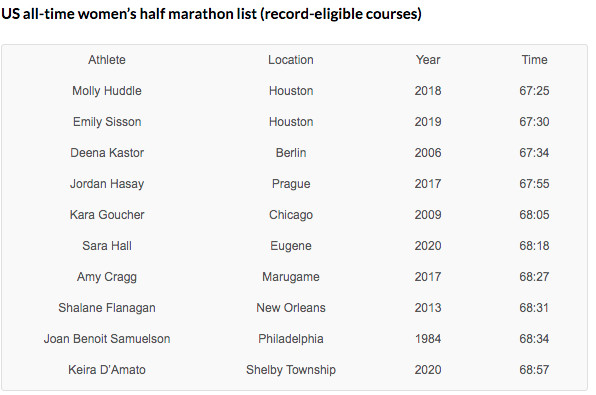Select Shalane Flanagan in the list
Screen dimensions: 596x395
pos(107,308)
